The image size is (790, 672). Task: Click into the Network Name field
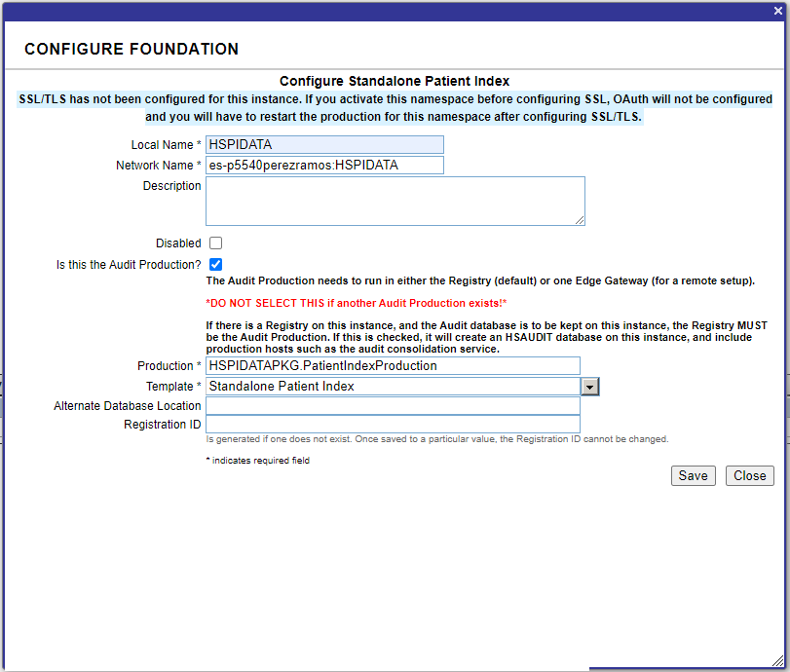pyautogui.click(x=324, y=166)
